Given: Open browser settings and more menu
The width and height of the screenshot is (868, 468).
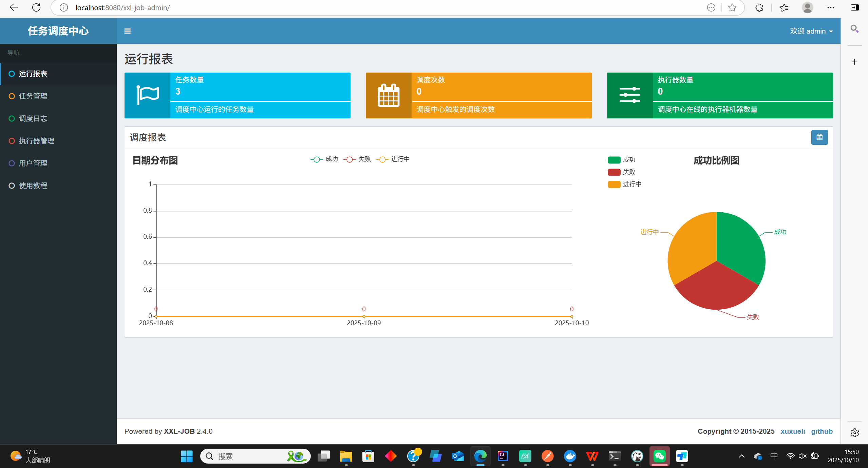Looking at the screenshot, I should 831,7.
